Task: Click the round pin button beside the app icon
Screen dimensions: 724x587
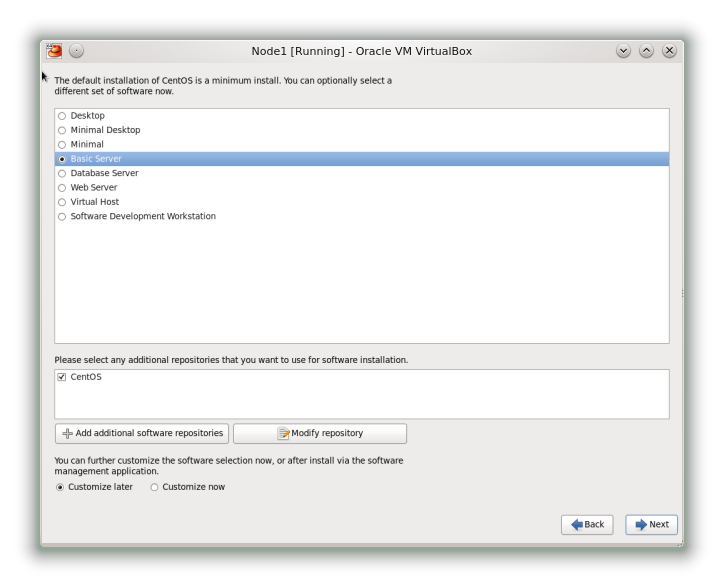Action: [76, 51]
